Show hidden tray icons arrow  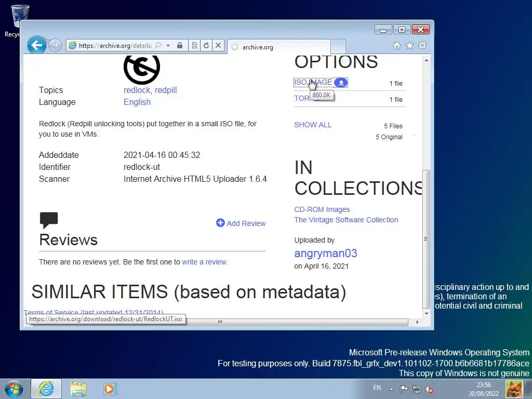click(x=391, y=389)
